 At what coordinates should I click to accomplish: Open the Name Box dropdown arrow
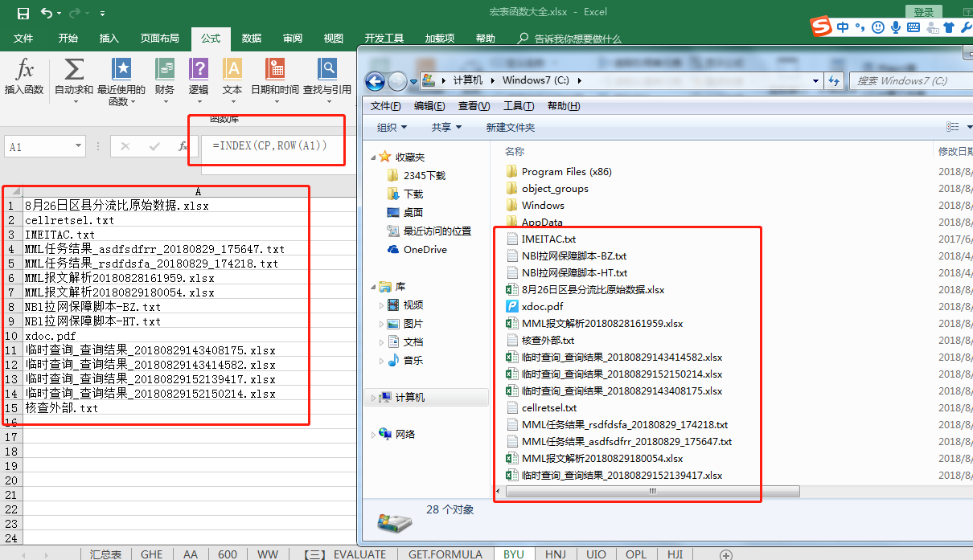(x=78, y=146)
